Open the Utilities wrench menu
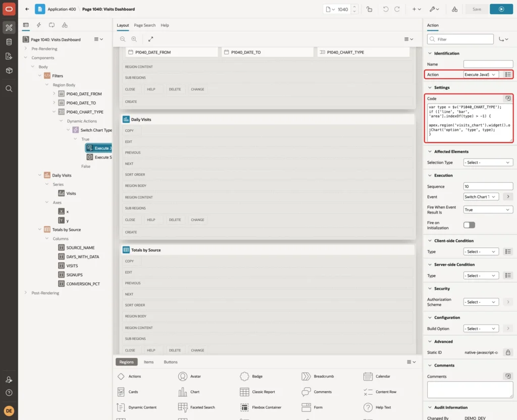 point(434,9)
